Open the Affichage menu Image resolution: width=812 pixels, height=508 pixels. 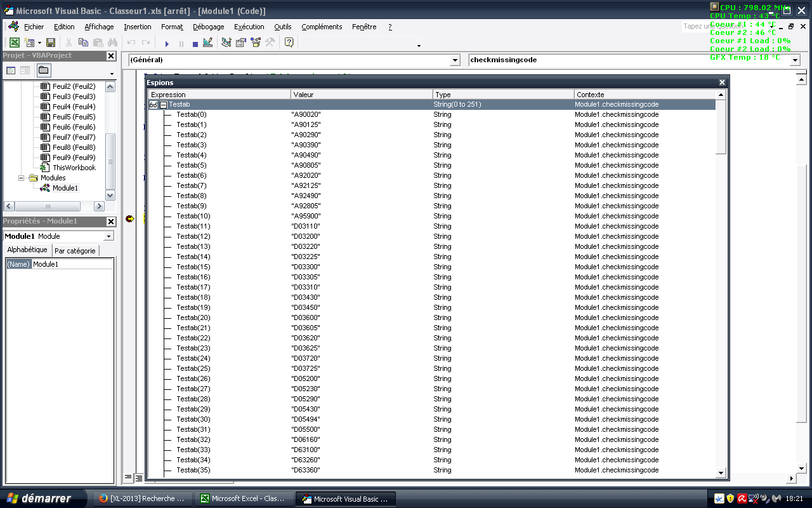(x=99, y=27)
